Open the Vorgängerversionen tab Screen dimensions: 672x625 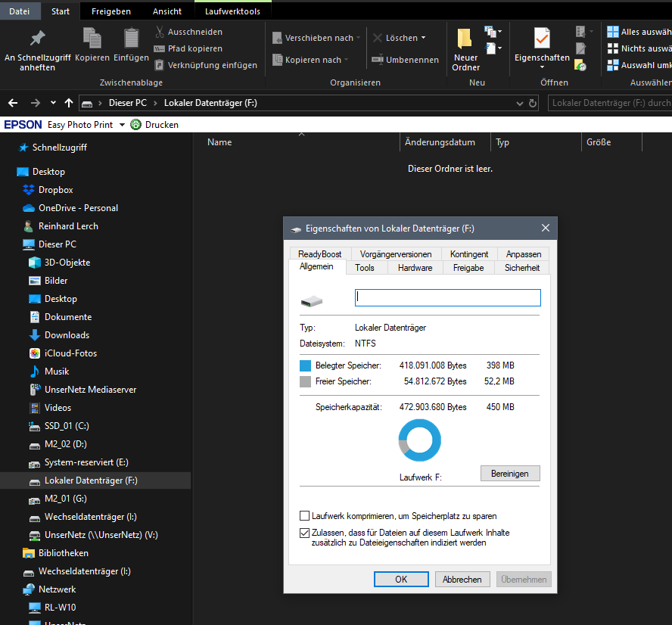(396, 254)
